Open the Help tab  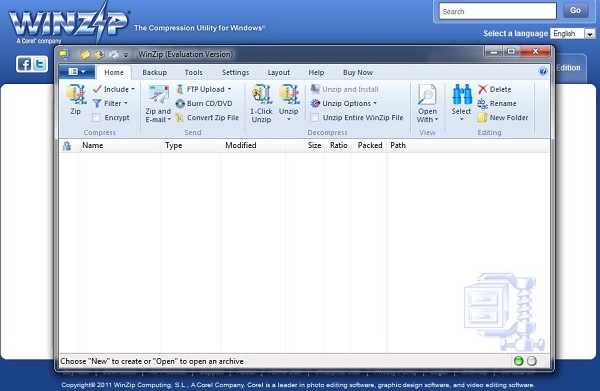316,72
